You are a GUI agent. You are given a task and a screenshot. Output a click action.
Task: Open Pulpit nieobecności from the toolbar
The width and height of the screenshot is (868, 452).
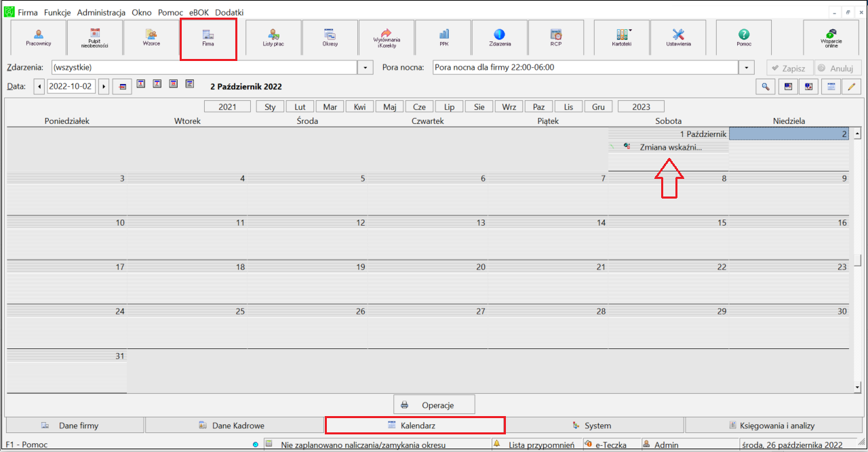pyautogui.click(x=95, y=38)
